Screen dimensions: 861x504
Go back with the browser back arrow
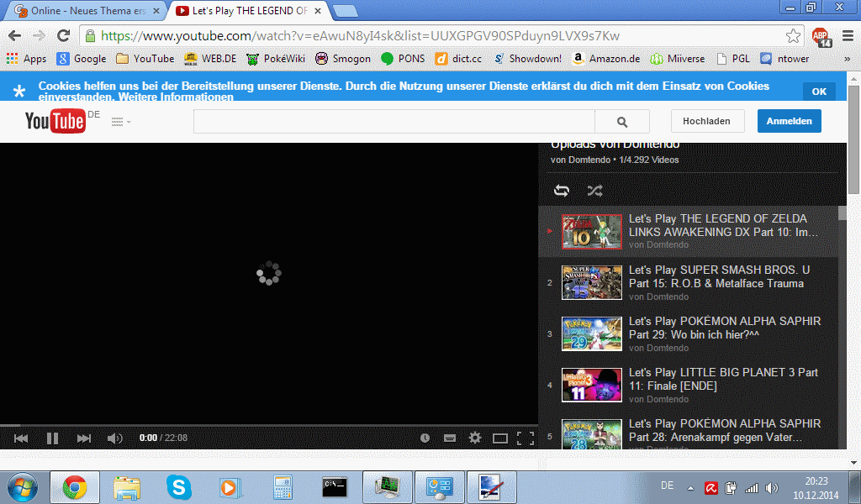click(x=15, y=36)
